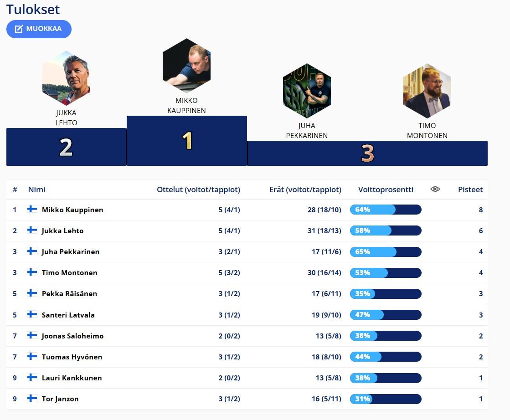Click Timo Montonen's podium picture
This screenshot has width=510, height=420.
(427, 92)
